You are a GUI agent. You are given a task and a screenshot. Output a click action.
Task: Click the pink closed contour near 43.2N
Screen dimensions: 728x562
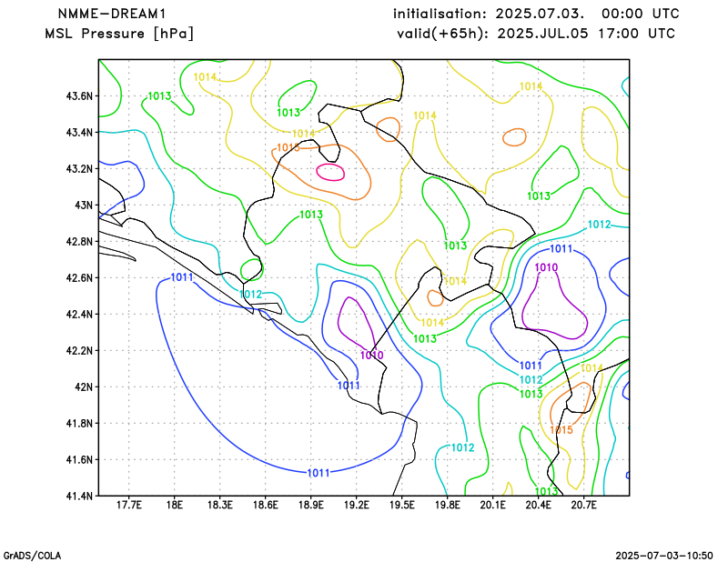[x=330, y=172]
